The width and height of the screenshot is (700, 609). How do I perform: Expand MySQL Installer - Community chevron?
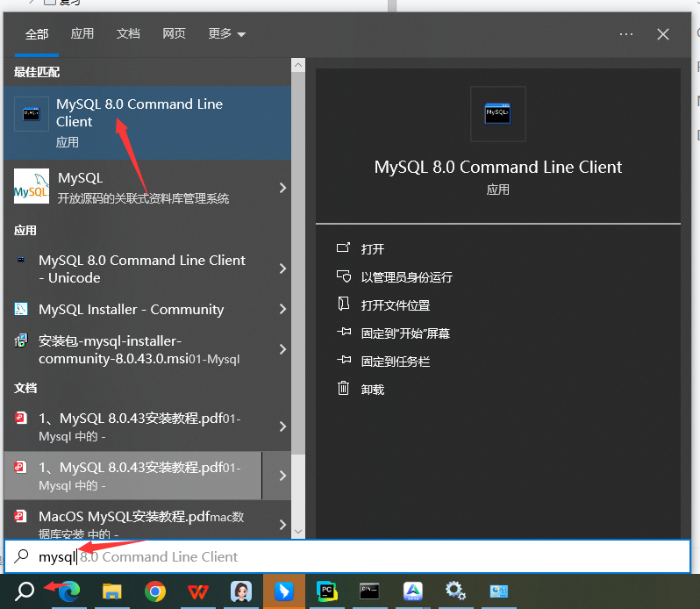click(282, 309)
